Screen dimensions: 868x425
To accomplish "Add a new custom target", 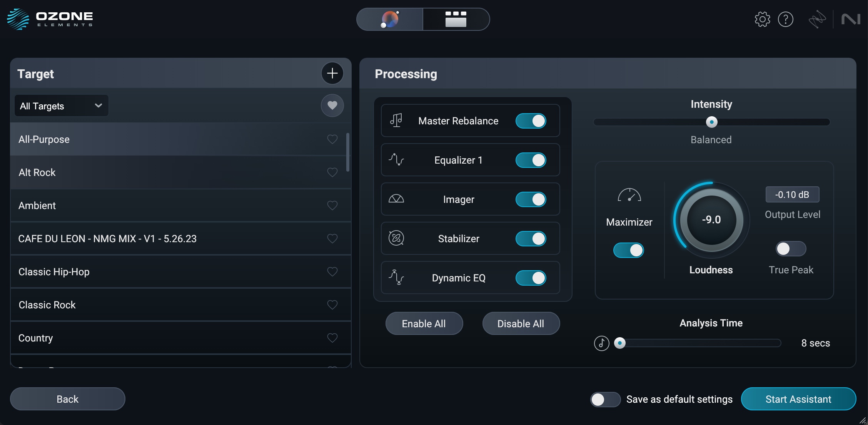I will 332,73.
